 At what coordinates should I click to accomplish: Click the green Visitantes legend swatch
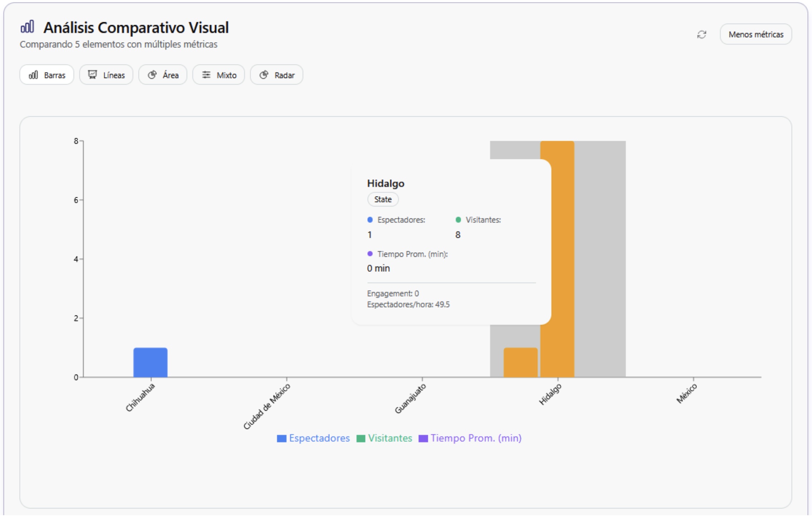(x=361, y=439)
